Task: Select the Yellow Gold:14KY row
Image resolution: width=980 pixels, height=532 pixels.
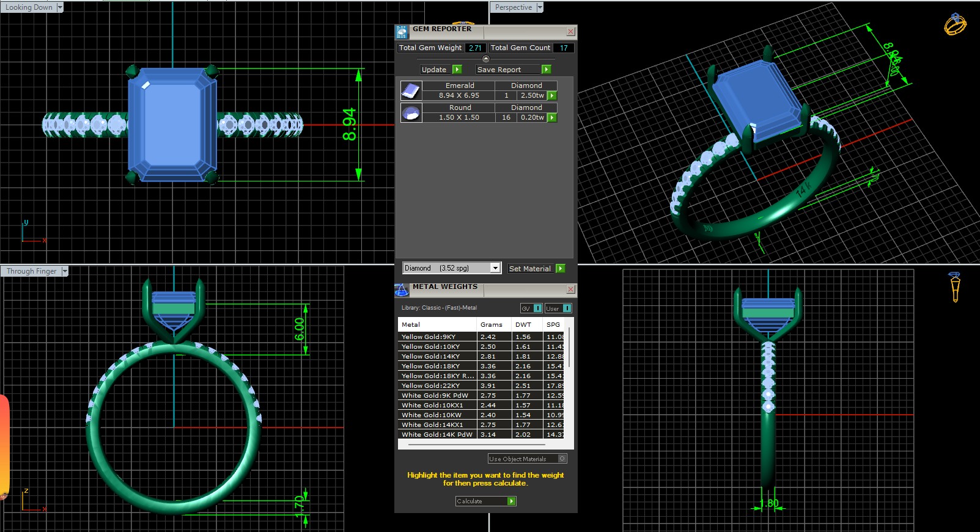Action: pyautogui.click(x=437, y=356)
